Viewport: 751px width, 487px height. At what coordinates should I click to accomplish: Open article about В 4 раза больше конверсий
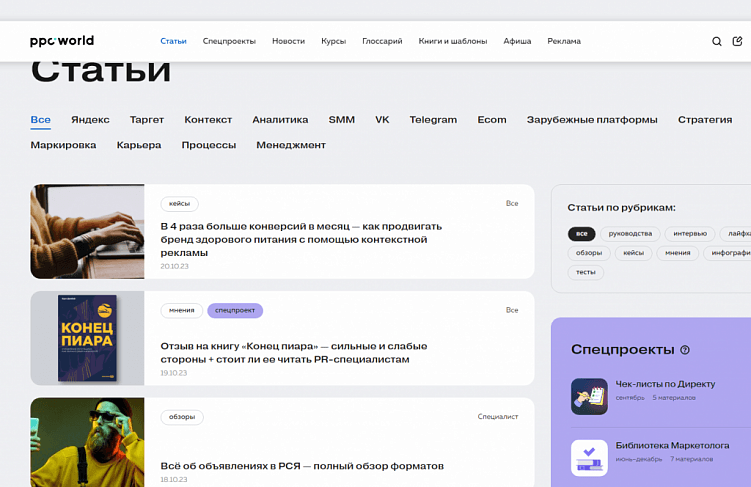[301, 239]
